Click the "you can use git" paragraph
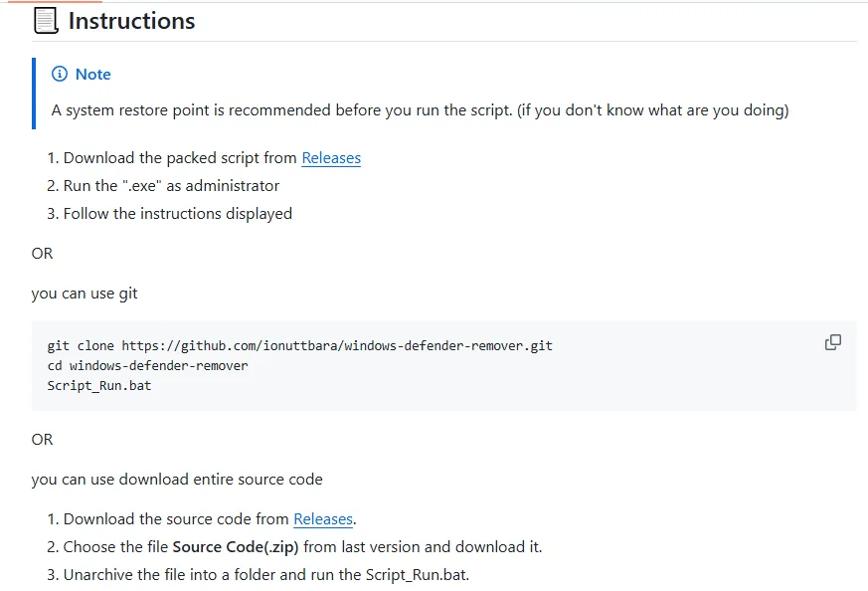This screenshot has height=591, width=868. (x=85, y=294)
